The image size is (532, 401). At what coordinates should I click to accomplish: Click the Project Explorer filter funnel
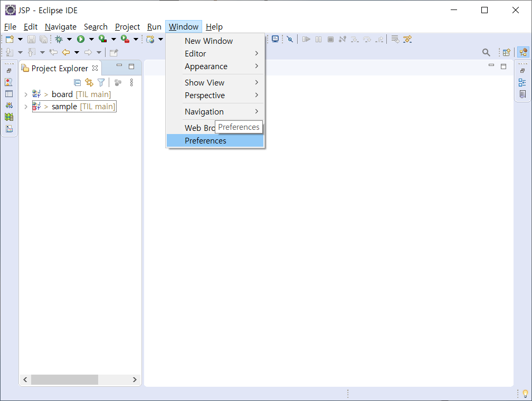(x=101, y=82)
